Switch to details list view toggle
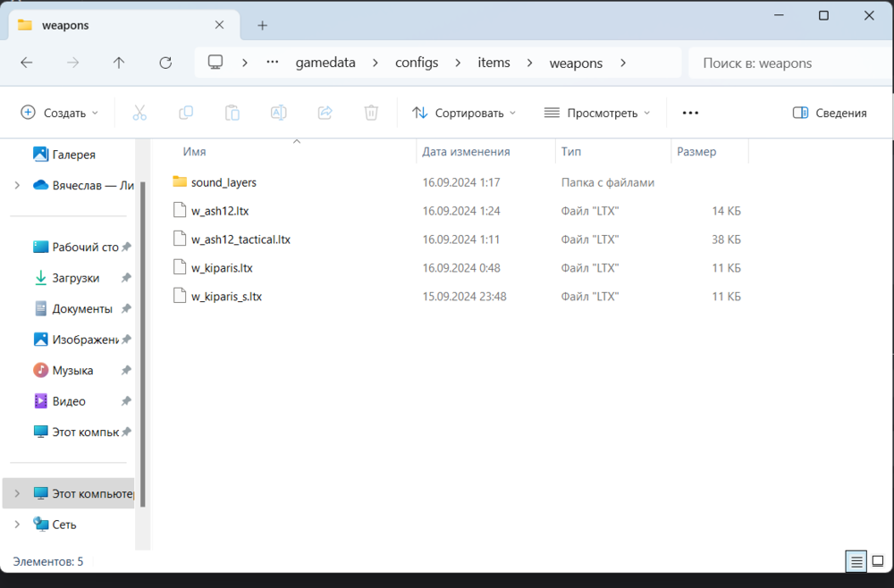Image resolution: width=894 pixels, height=588 pixels. point(856,561)
